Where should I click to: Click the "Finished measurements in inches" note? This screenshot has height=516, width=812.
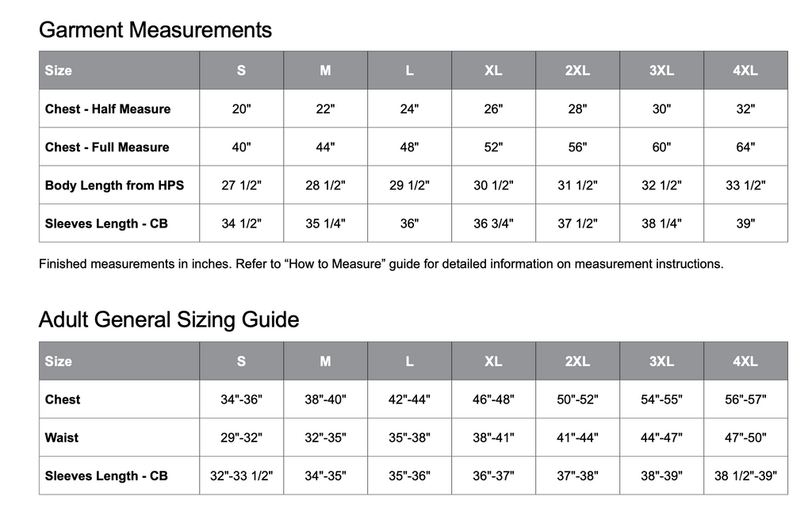(x=381, y=264)
